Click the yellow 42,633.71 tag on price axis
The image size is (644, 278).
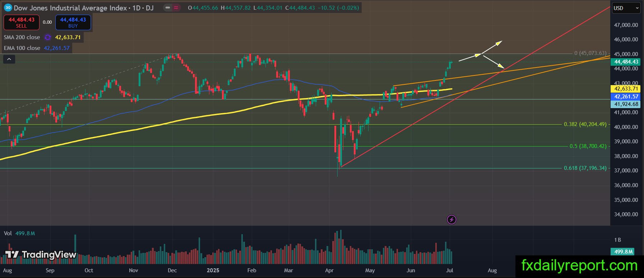pyautogui.click(x=626, y=89)
